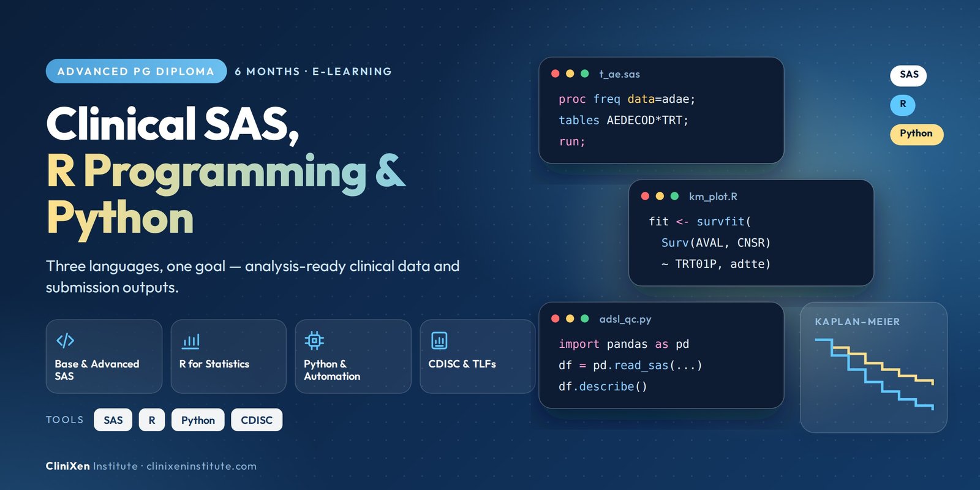The height and width of the screenshot is (490, 980).
Task: Click the green dot in adsl_qc.py window
Action: pos(584,318)
